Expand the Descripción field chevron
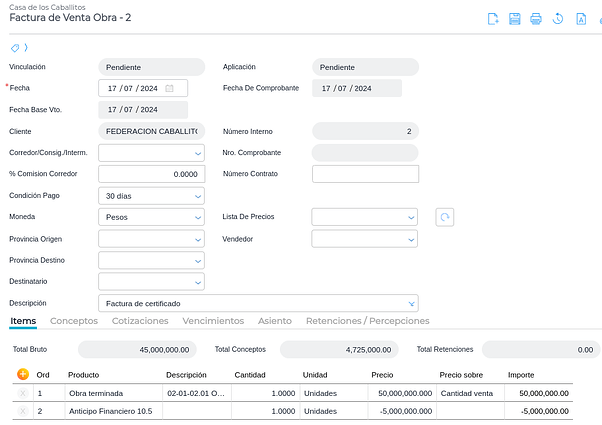Image resolution: width=602 pixels, height=425 pixels. pos(411,303)
